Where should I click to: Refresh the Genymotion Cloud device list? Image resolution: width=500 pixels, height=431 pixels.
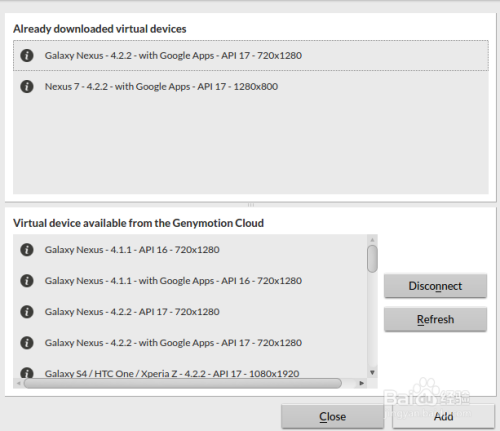coord(435,319)
